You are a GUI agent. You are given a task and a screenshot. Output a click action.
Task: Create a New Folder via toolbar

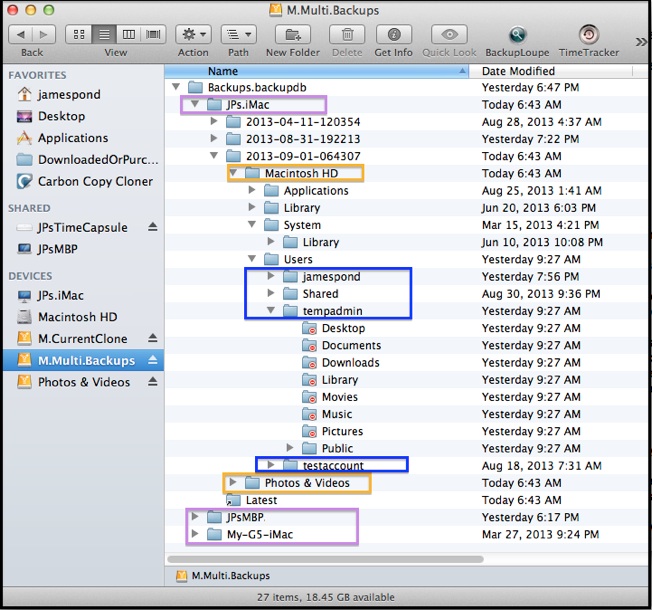tap(292, 35)
